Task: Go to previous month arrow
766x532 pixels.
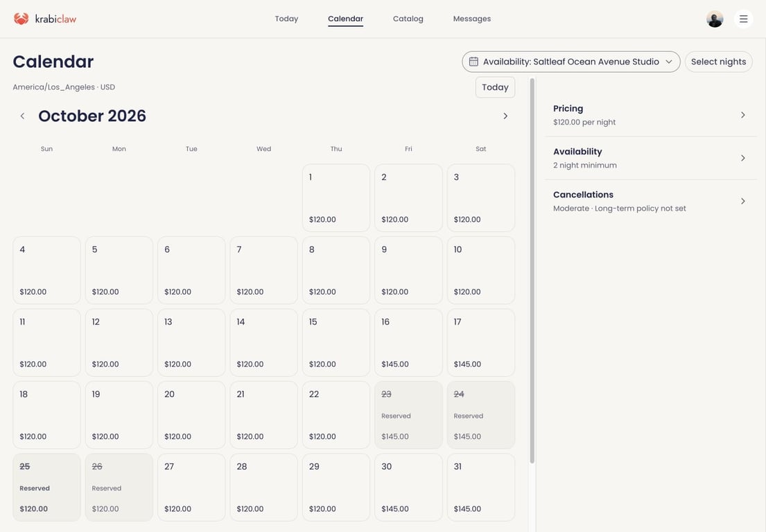Action: click(22, 116)
